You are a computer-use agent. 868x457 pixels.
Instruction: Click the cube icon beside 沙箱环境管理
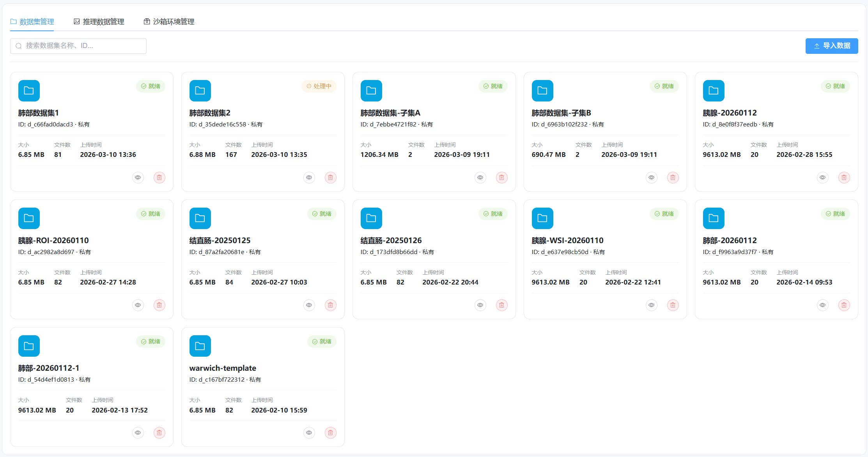pyautogui.click(x=147, y=21)
